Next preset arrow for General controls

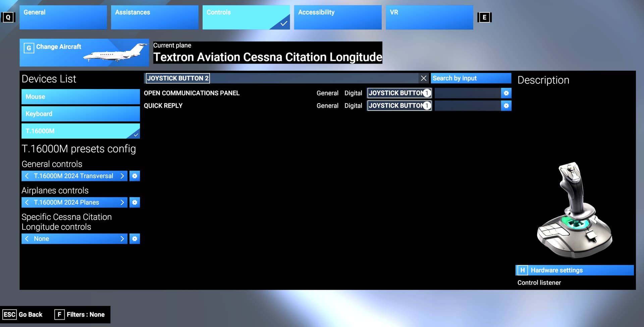(x=122, y=176)
